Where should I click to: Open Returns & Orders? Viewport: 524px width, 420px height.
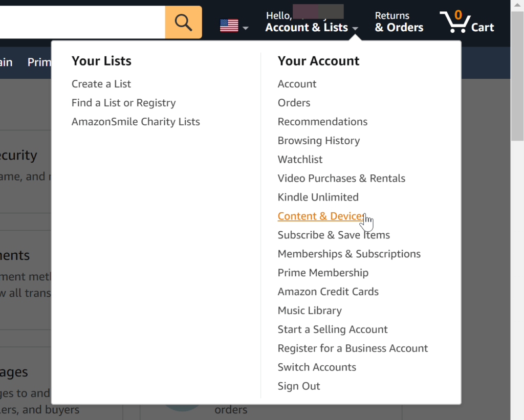[399, 21]
